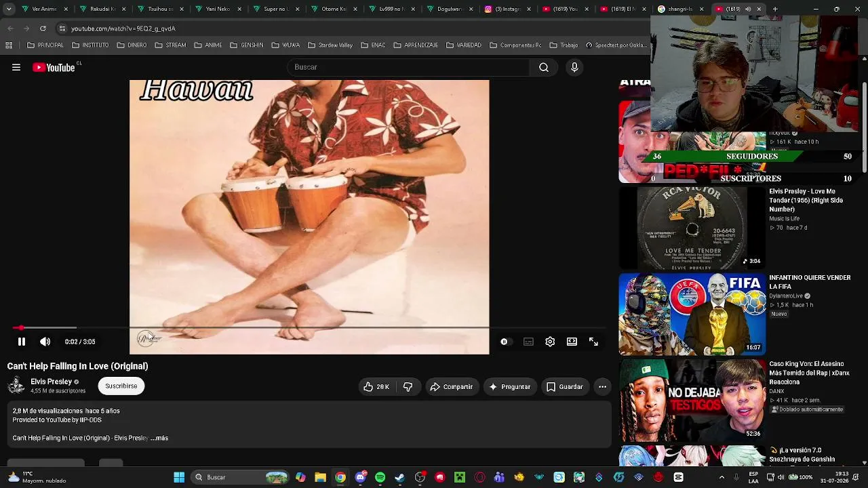868x488 pixels.
Task: Click the video progress bar scrubber
Action: 21,328
